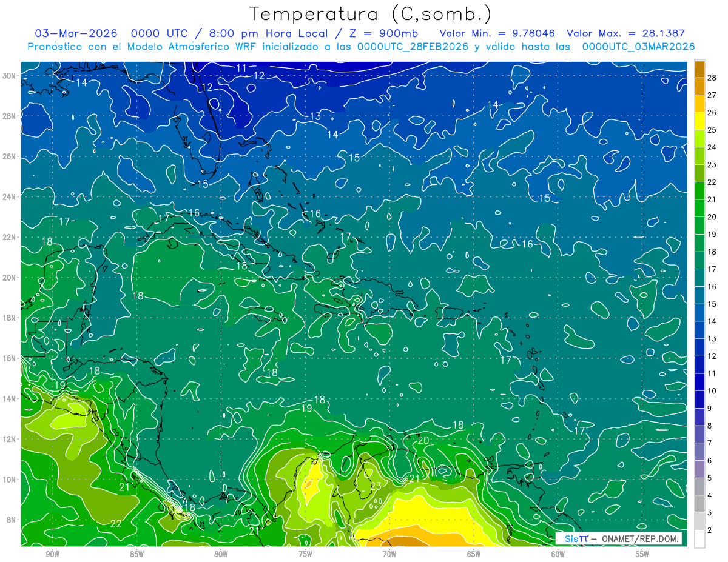Click the 'Valor Max. = 28.1387' value
The image size is (728, 562).
625,33
